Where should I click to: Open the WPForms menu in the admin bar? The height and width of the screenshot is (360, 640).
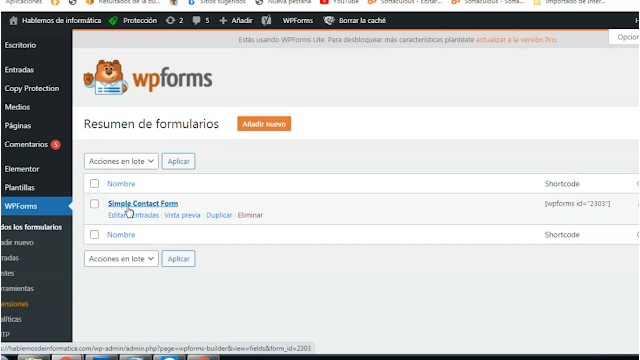(298, 20)
